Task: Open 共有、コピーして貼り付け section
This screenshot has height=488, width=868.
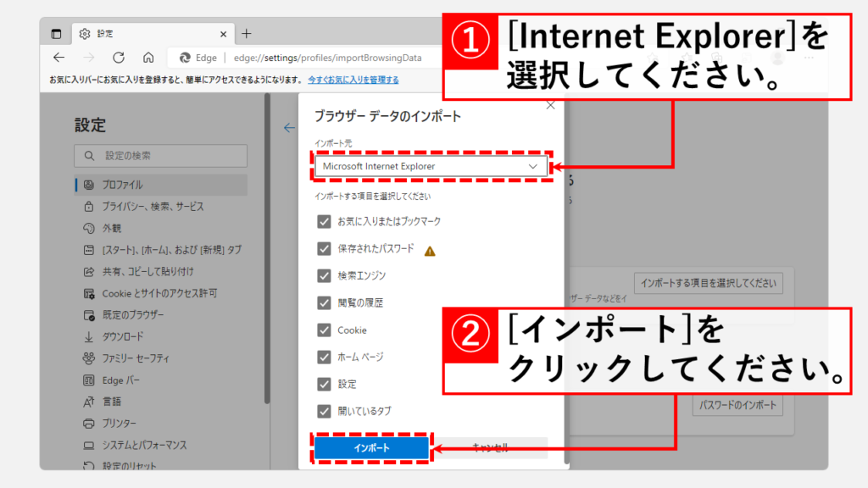Action: coord(147,272)
